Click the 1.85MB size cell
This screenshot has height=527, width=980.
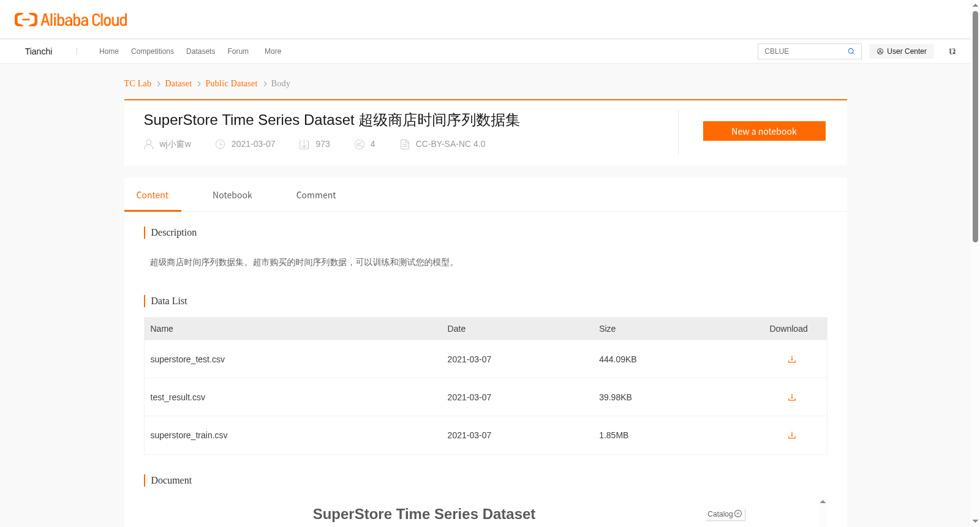(614, 435)
